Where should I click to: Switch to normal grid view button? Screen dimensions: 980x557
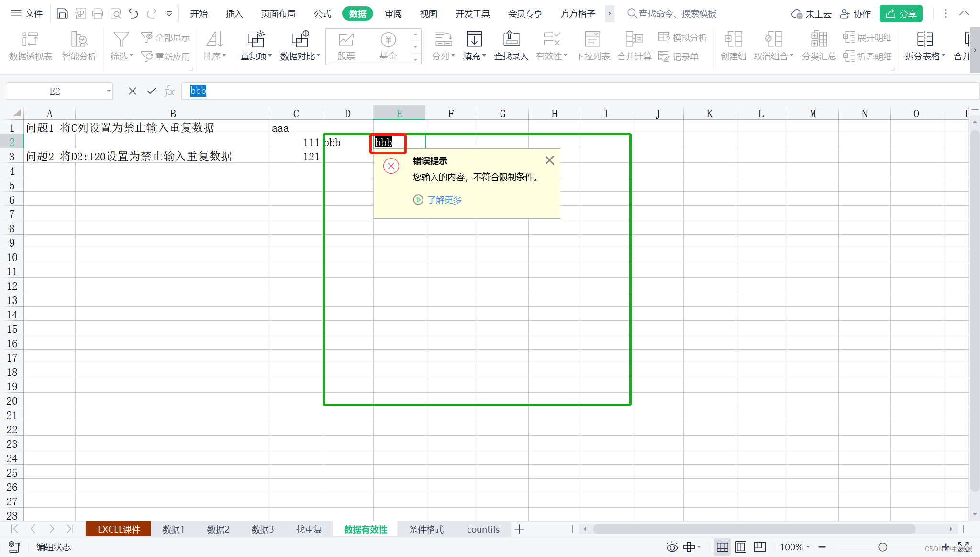723,547
